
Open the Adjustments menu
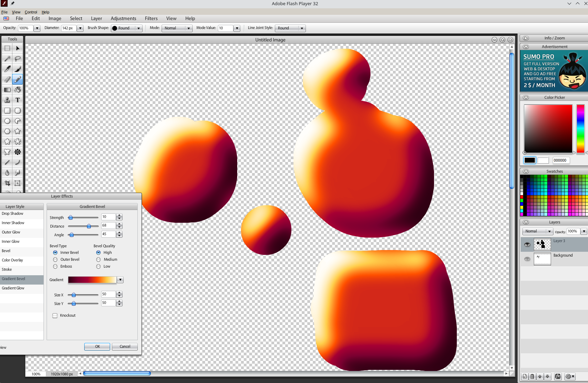pos(123,19)
